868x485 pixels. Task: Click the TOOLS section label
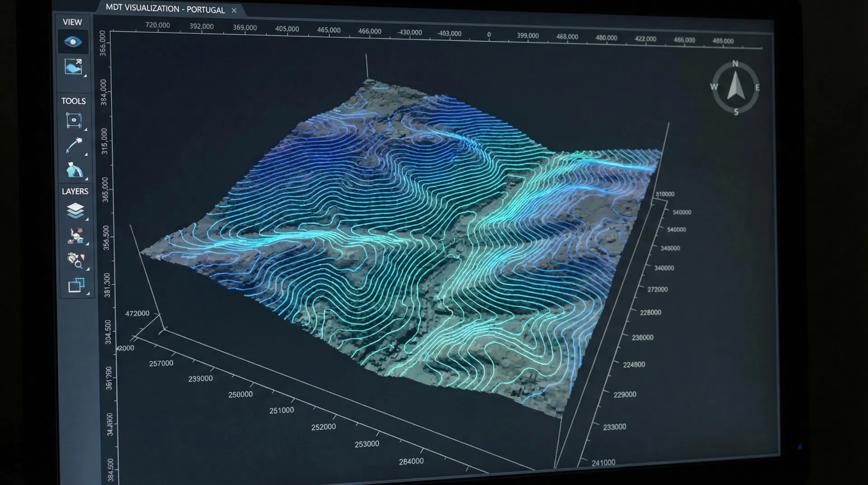pyautogui.click(x=74, y=101)
